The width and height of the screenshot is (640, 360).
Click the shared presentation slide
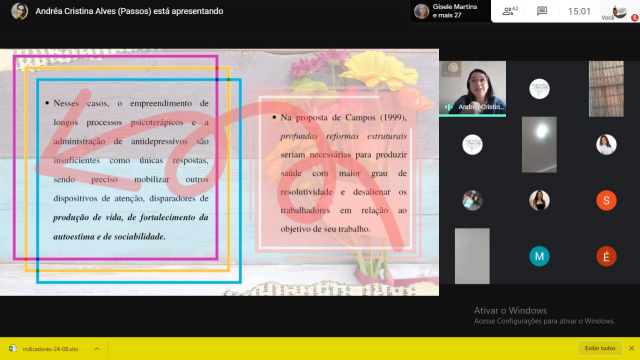(x=219, y=172)
